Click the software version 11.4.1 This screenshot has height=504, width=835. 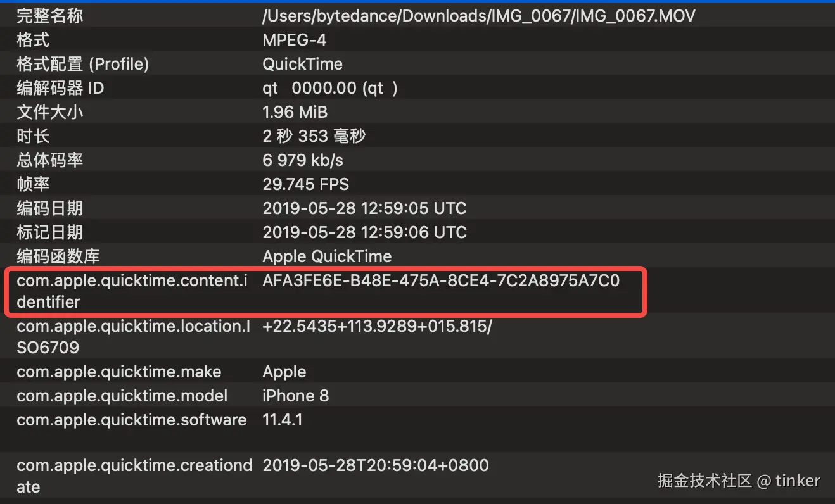[x=282, y=420]
